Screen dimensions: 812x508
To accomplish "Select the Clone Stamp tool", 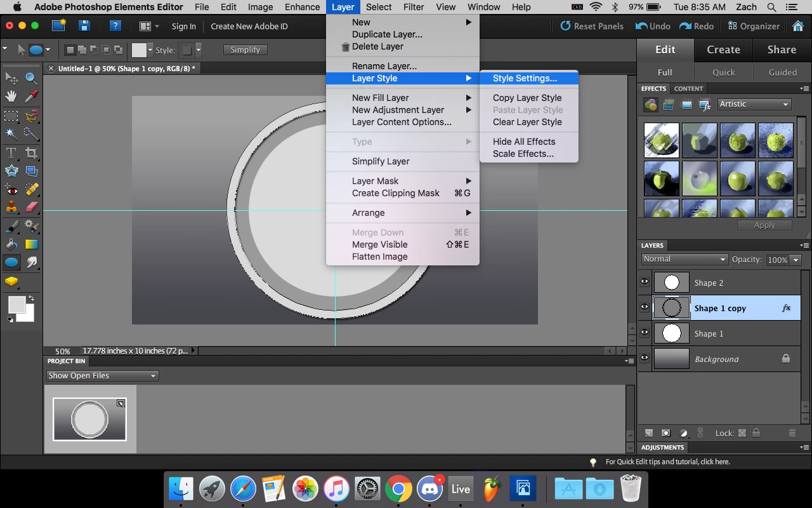I will (11, 207).
